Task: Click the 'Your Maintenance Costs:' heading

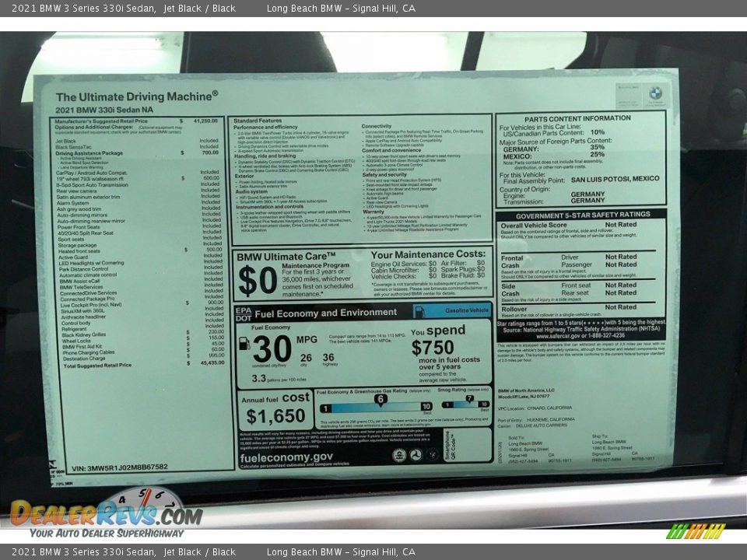Action: tap(428, 255)
